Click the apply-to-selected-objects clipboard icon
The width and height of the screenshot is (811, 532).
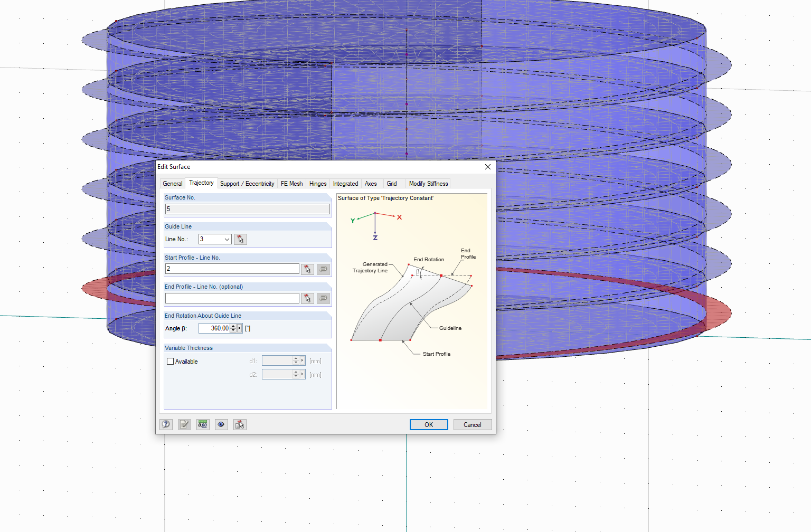coord(239,424)
